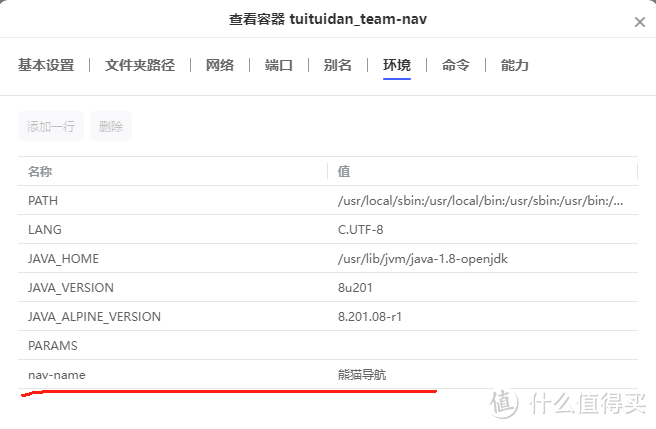Click the 名称 column header
This screenshot has height=429, width=656.
[x=172, y=171]
